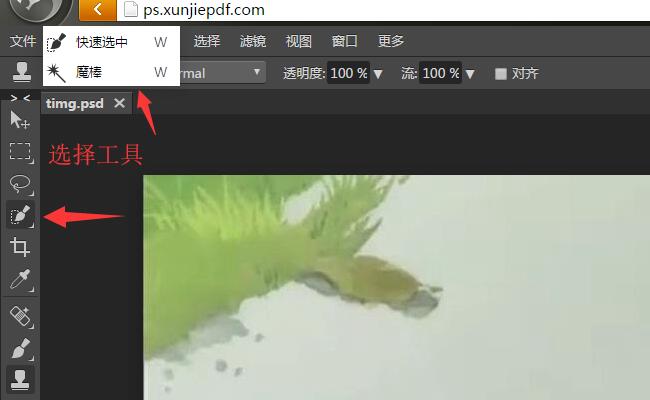Screen dimensions: 650x400
Task: Close the timg.psd tab
Action: 119,103
